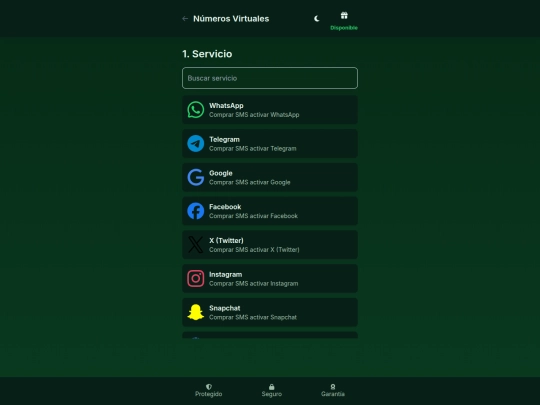The height and width of the screenshot is (405, 540).
Task: Click 'Comprar SMS activar Telegram' text
Action: click(x=253, y=148)
